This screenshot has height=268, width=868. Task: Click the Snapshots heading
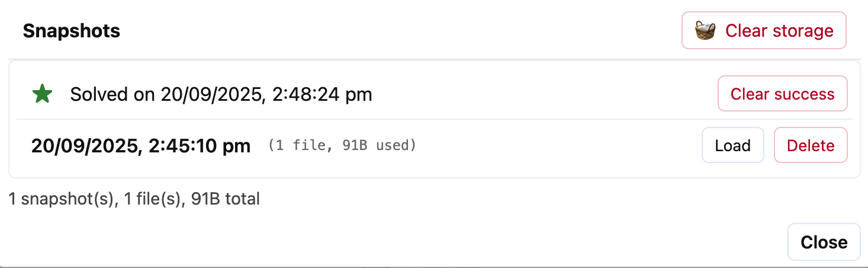pyautogui.click(x=72, y=31)
